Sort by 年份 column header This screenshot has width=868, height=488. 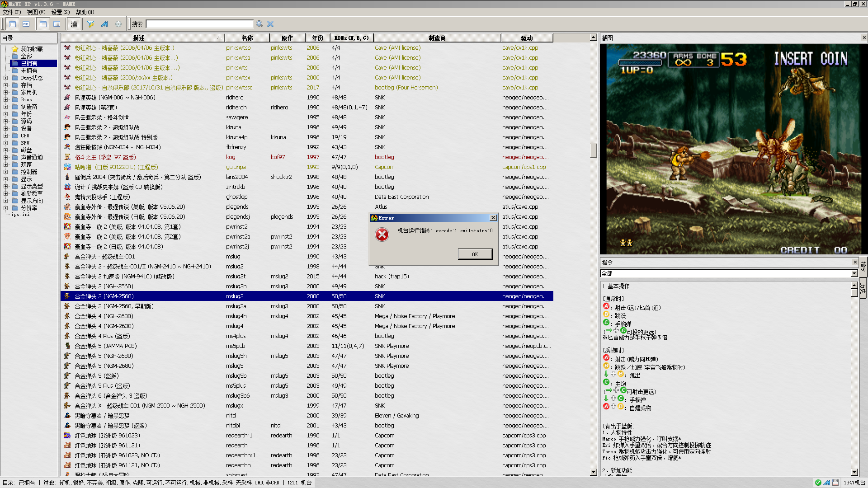point(317,38)
